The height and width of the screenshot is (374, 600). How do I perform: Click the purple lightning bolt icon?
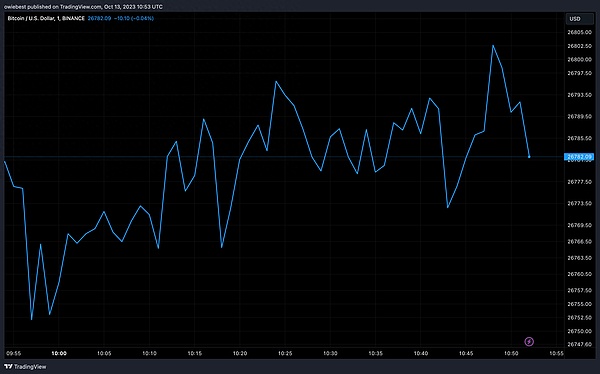click(529, 341)
